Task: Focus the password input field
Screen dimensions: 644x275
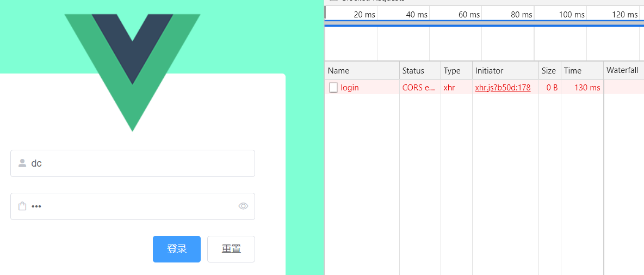Action: pos(133,206)
